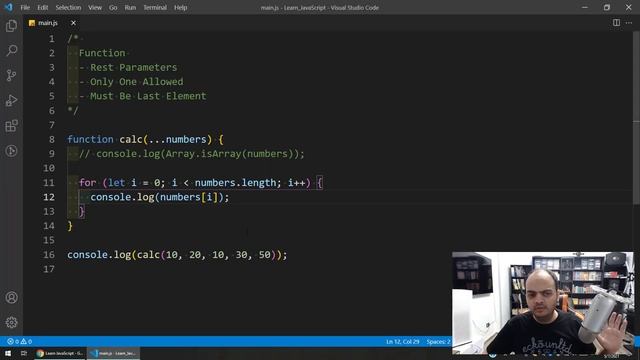
Task: Click the webcam overlay video
Action: (543, 302)
